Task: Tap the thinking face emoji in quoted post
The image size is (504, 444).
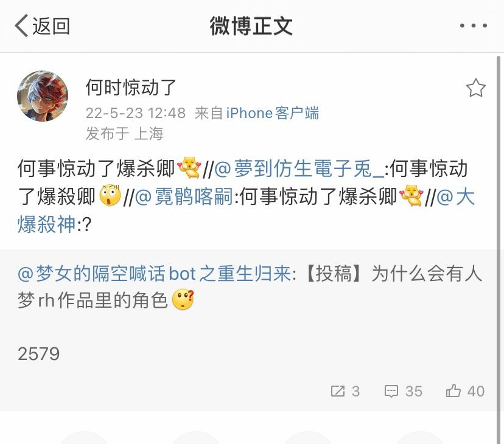Action: click(183, 300)
